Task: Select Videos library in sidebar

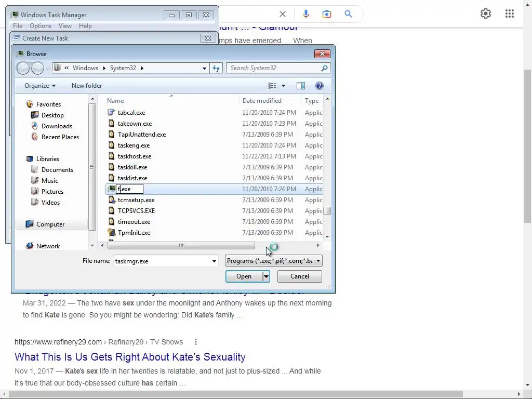Action: point(50,202)
